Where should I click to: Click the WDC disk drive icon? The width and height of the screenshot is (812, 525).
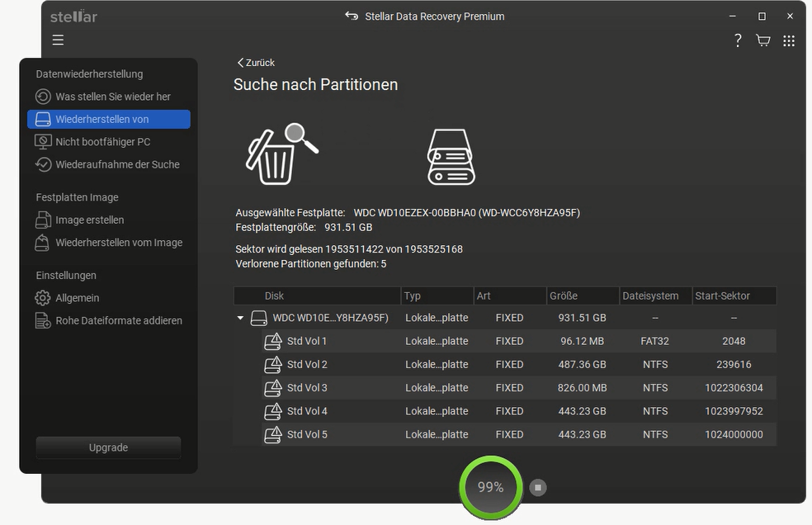click(259, 318)
